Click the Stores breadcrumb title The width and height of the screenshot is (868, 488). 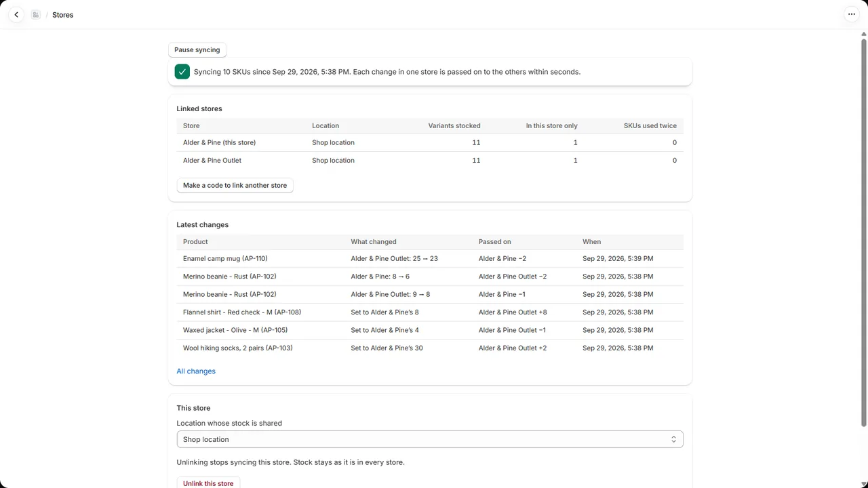pyautogui.click(x=63, y=15)
